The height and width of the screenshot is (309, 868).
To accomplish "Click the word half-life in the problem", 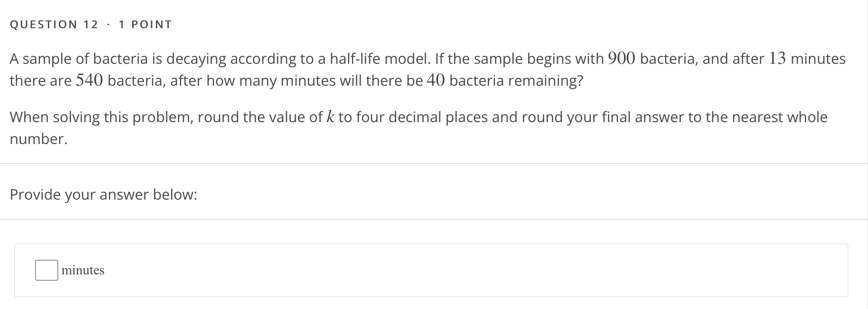I will (356, 58).
